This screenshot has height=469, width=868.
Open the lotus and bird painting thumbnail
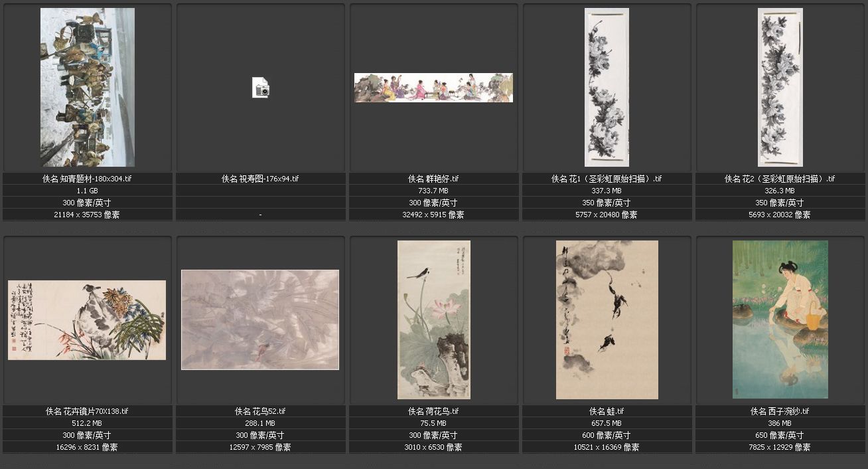[433, 320]
